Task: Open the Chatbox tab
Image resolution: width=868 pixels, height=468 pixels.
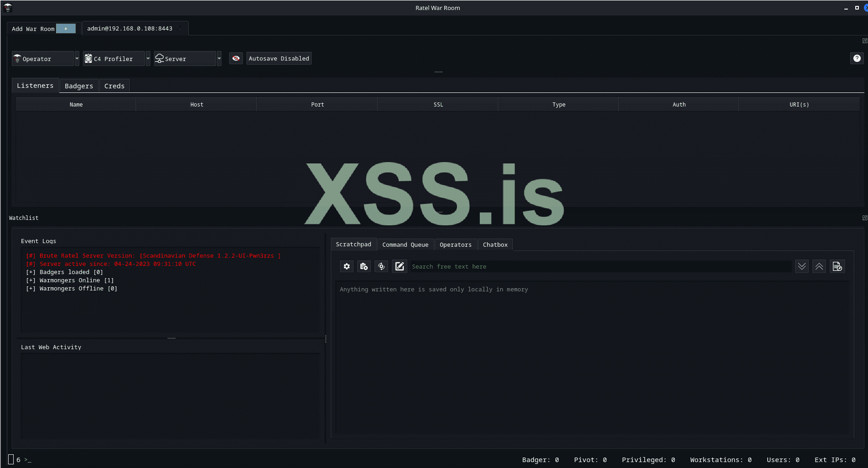Action: pyautogui.click(x=495, y=244)
